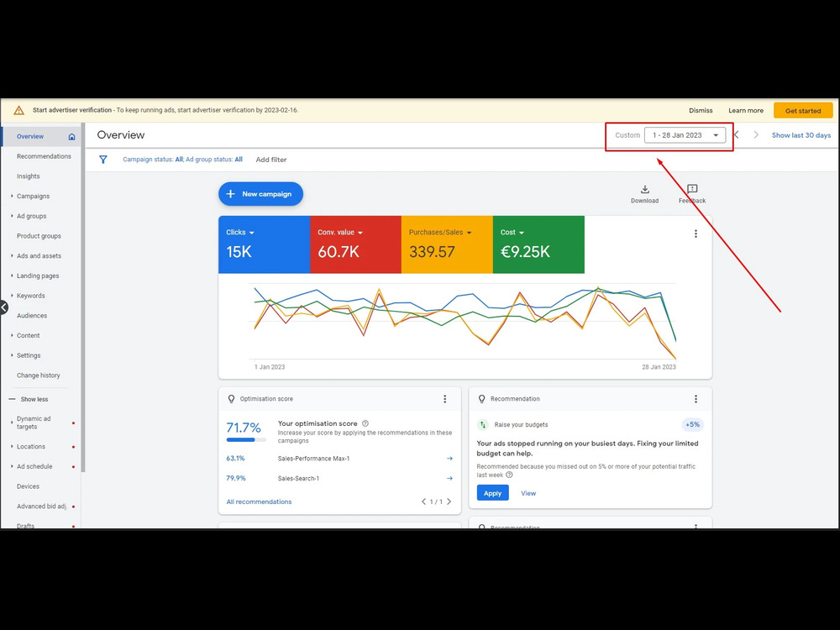The height and width of the screenshot is (630, 840).
Task: Open All recommendations link
Action: 259,502
